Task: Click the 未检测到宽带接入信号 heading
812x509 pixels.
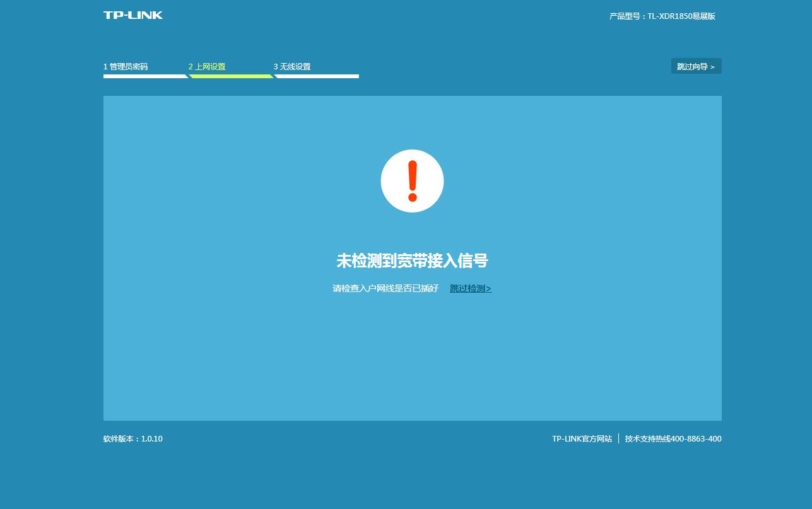Action: tap(412, 260)
